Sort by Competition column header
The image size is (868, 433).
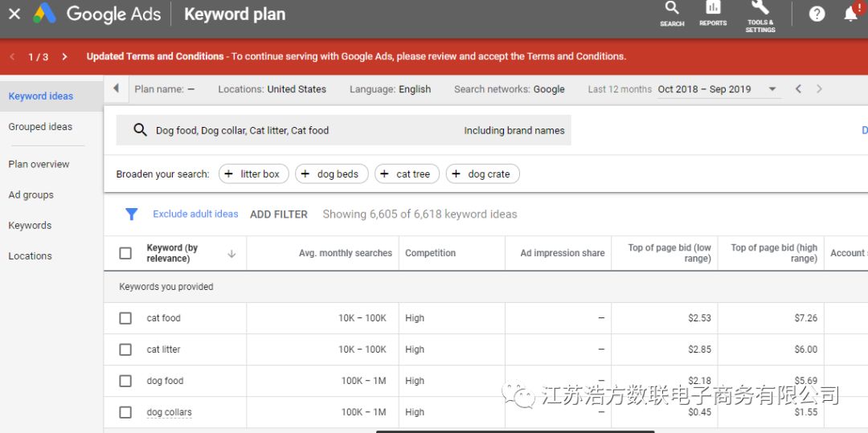pos(430,253)
